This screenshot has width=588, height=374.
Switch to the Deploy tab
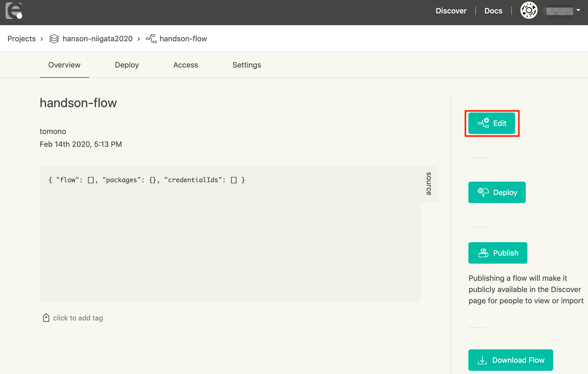click(x=127, y=65)
